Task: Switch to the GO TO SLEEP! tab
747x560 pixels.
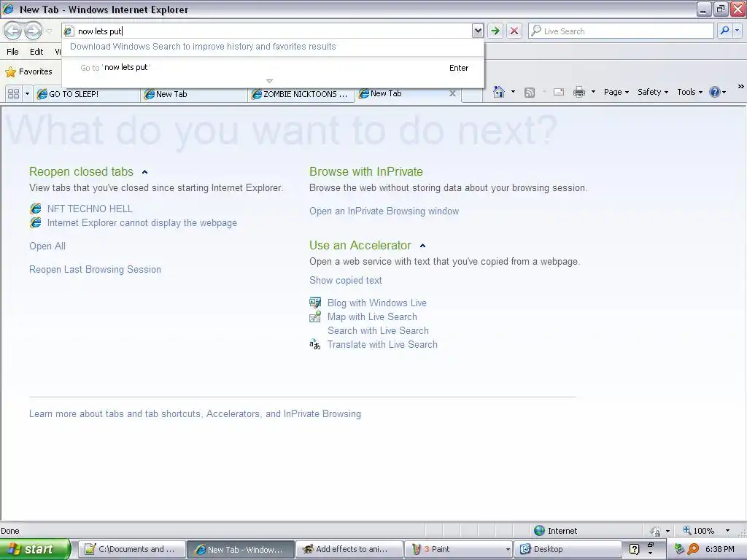Action: (88, 94)
